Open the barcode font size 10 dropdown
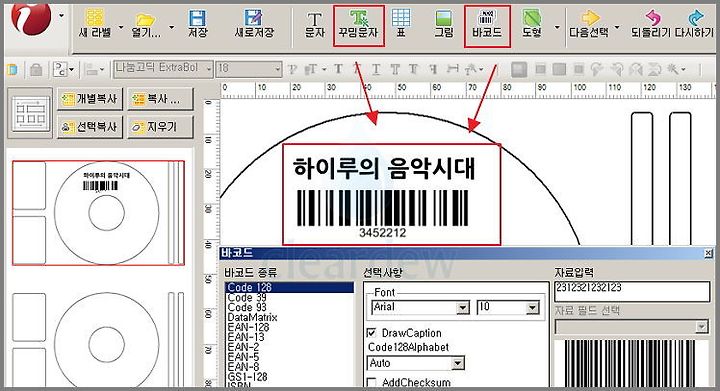Image resolution: width=720 pixels, height=391 pixels. pos(532,307)
